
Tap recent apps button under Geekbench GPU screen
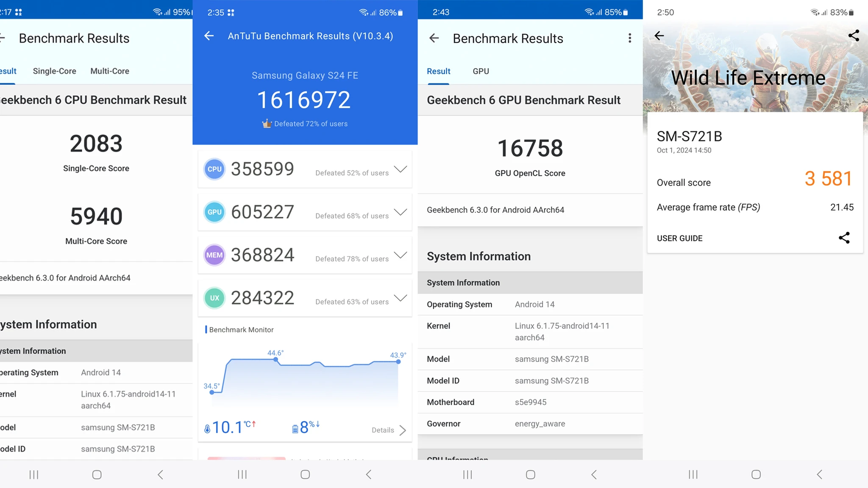tap(467, 474)
